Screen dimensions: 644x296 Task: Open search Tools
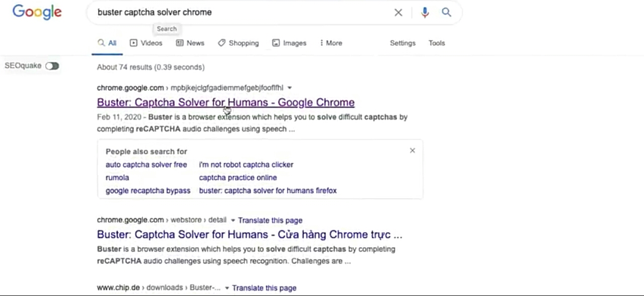437,43
